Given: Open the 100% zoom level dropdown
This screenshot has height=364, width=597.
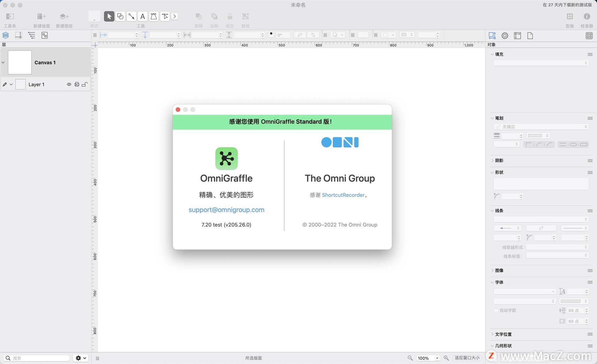Looking at the screenshot, I should pyautogui.click(x=437, y=358).
